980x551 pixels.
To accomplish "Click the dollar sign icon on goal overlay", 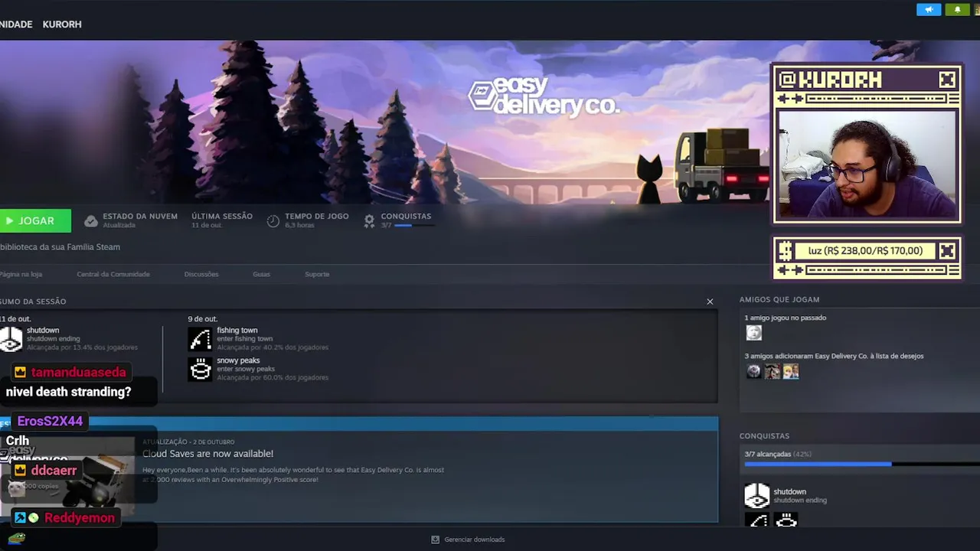I will (786, 250).
